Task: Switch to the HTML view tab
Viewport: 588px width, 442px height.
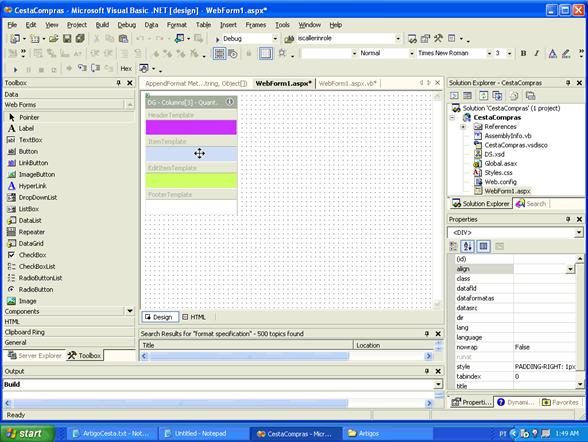Action: [x=194, y=317]
